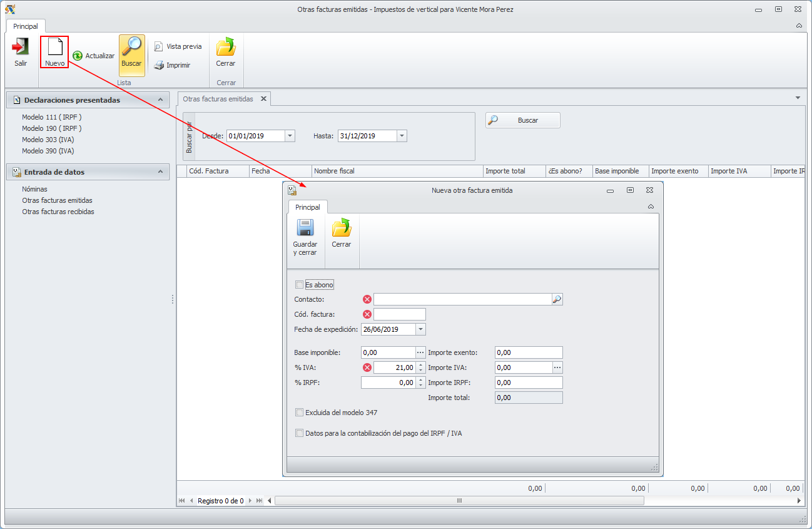The image size is (812, 529).
Task: Collapse the Buscar por search panel
Action: tap(189, 137)
